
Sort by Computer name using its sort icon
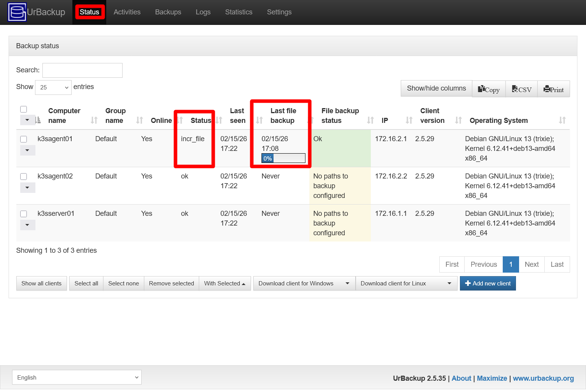[93, 120]
